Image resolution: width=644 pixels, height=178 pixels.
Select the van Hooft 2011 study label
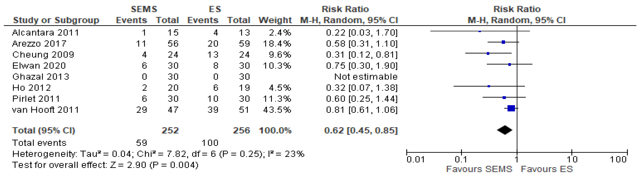pyautogui.click(x=46, y=110)
